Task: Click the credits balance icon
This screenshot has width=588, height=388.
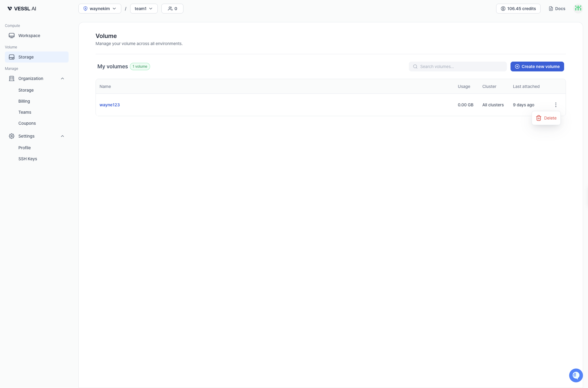Action: [503, 9]
